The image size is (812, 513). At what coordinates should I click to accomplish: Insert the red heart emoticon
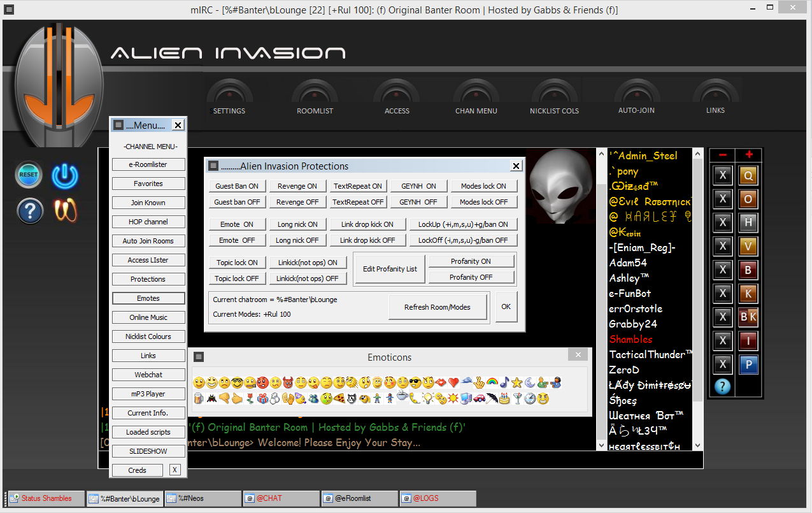tap(453, 382)
